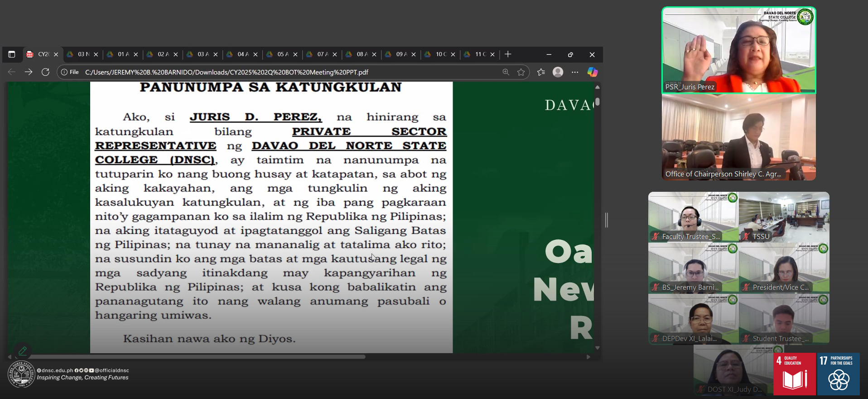The width and height of the screenshot is (868, 399).
Task: Click the address bar file path
Action: point(227,72)
